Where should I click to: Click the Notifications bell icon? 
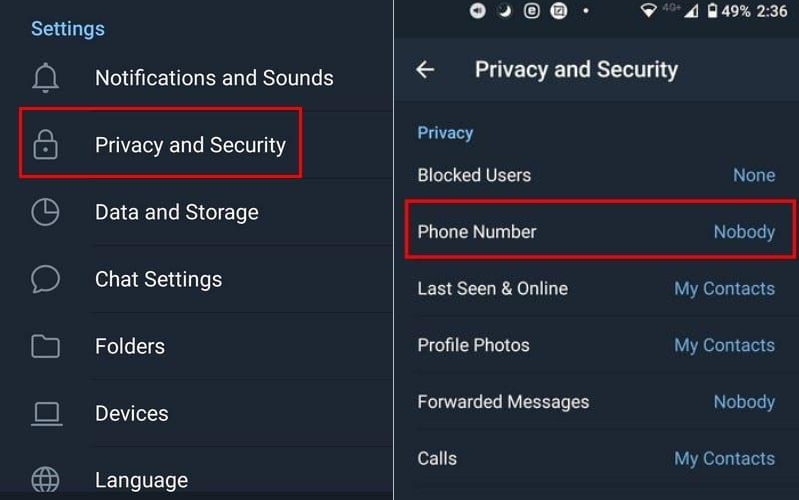[45, 78]
